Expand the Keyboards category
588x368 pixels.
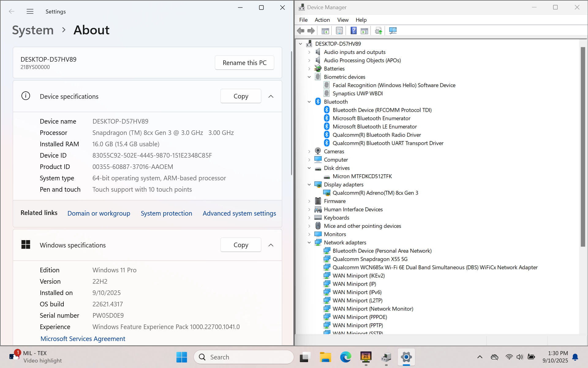tap(309, 218)
